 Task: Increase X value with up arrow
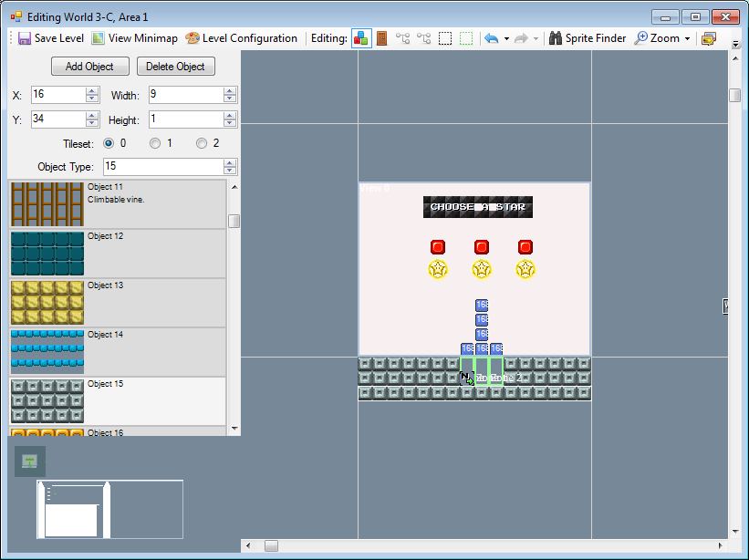pyautogui.click(x=92, y=90)
